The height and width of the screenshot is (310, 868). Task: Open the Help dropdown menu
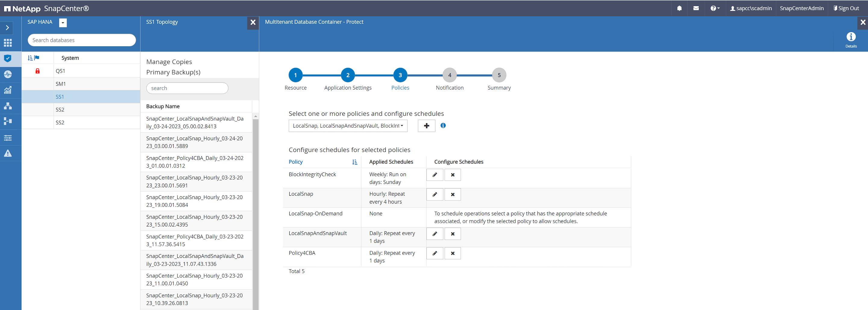pyautogui.click(x=715, y=8)
